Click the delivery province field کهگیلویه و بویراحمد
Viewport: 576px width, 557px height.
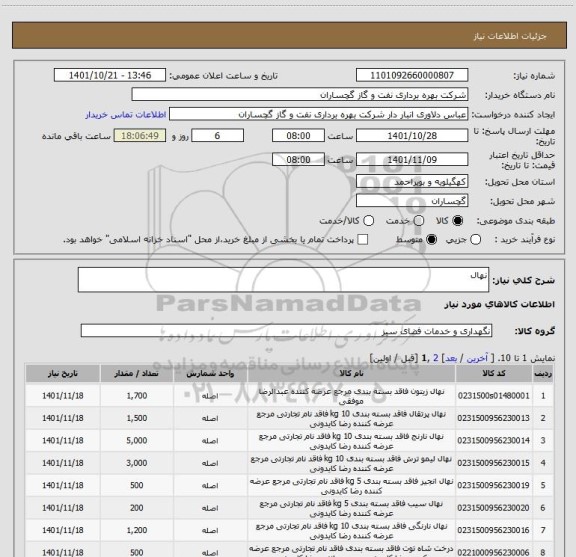pos(412,182)
